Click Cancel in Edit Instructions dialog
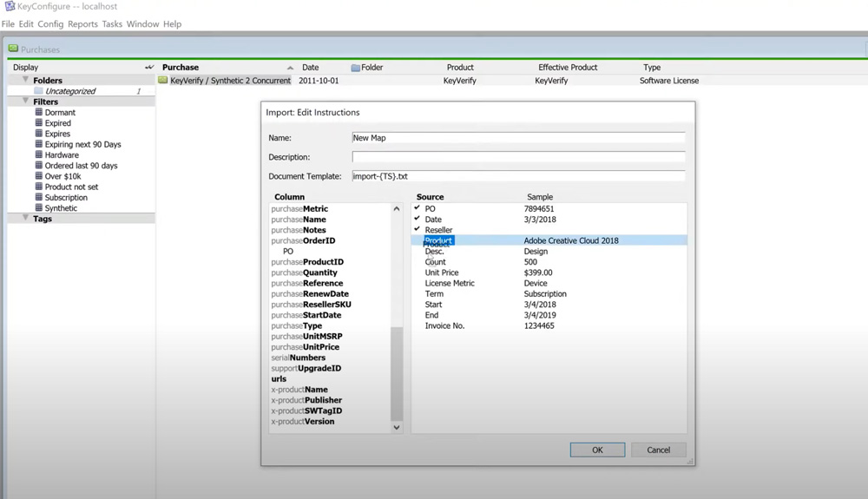The image size is (868, 499). click(x=658, y=450)
